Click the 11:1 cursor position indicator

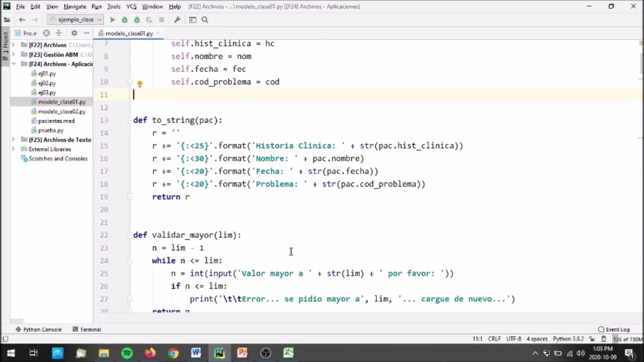(x=477, y=339)
